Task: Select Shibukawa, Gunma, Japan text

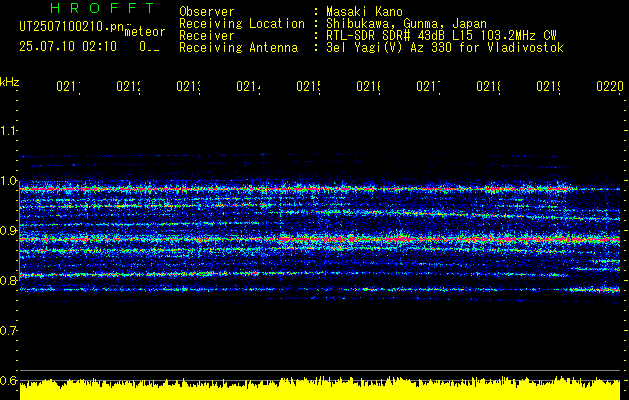Action: coord(406,24)
